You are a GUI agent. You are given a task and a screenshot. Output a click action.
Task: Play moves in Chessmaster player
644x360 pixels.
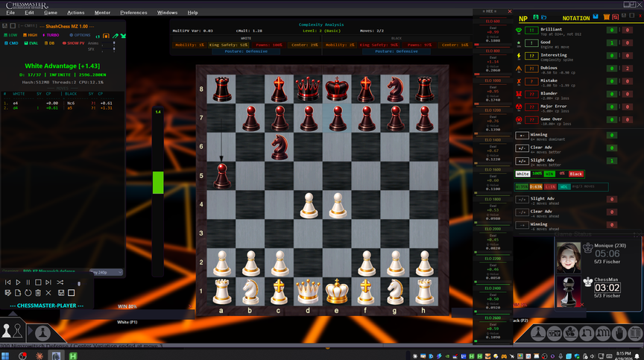point(18,282)
